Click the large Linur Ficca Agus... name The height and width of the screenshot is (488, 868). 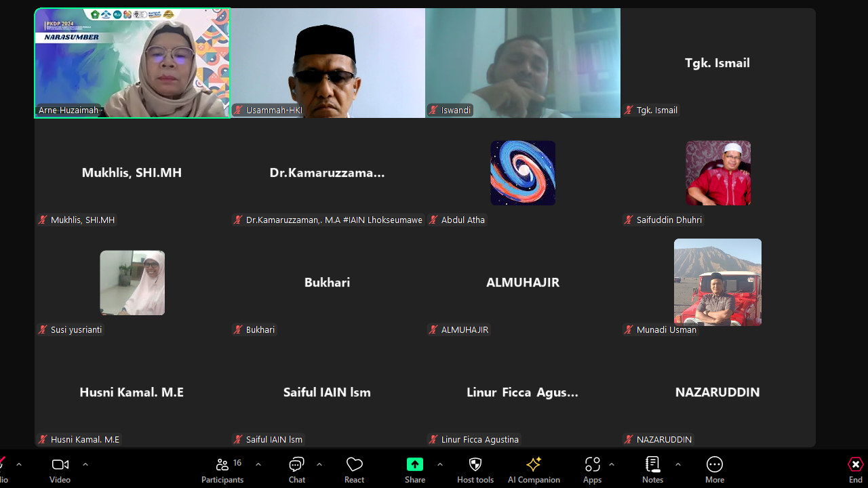pos(522,392)
